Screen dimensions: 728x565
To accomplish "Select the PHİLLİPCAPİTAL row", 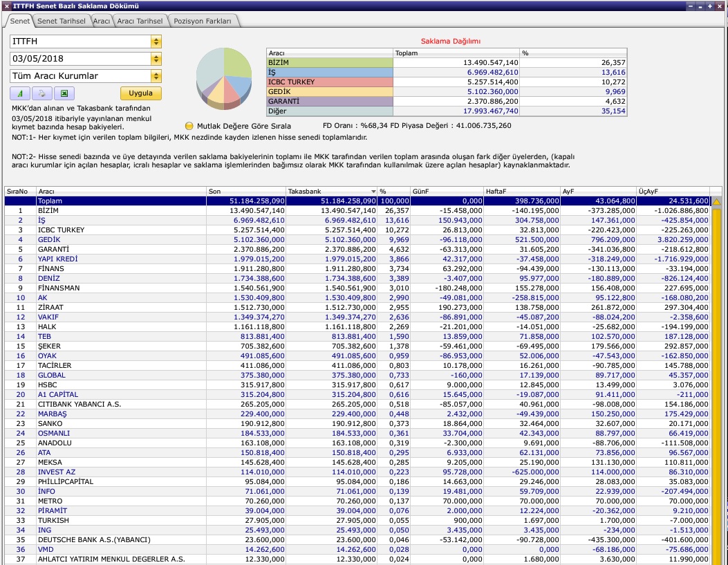I will pyautogui.click(x=357, y=482).
